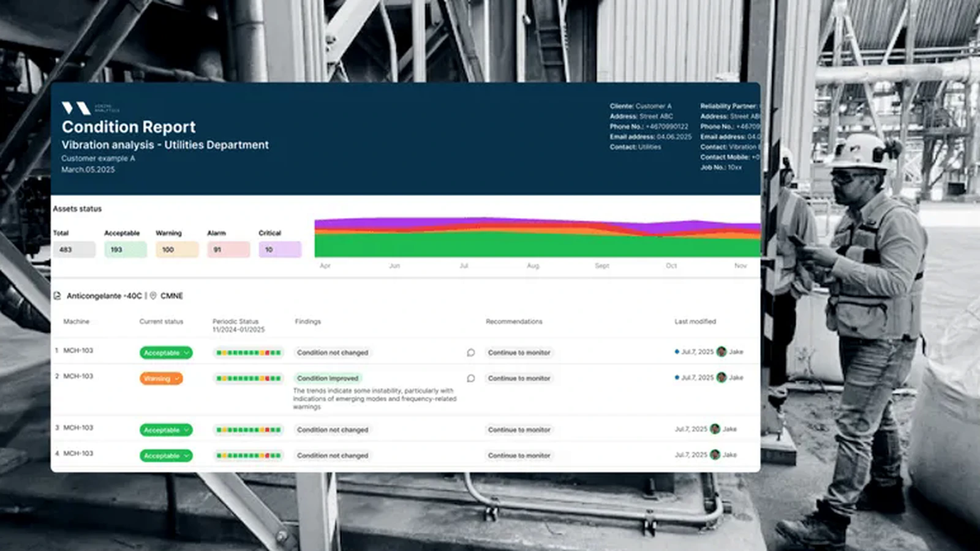
Task: Click the Condition improved tag in row 2
Action: coord(328,378)
